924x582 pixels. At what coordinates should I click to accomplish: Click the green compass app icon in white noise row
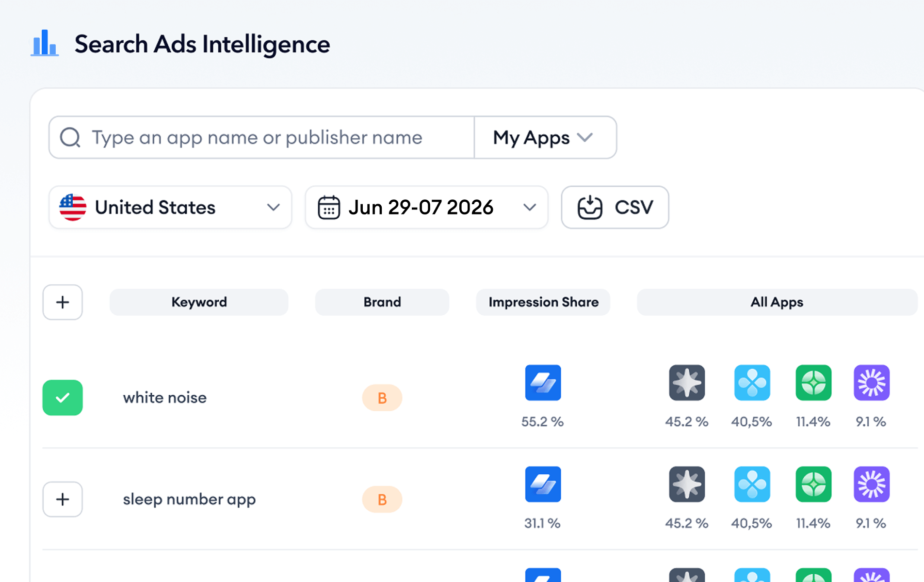tap(813, 383)
